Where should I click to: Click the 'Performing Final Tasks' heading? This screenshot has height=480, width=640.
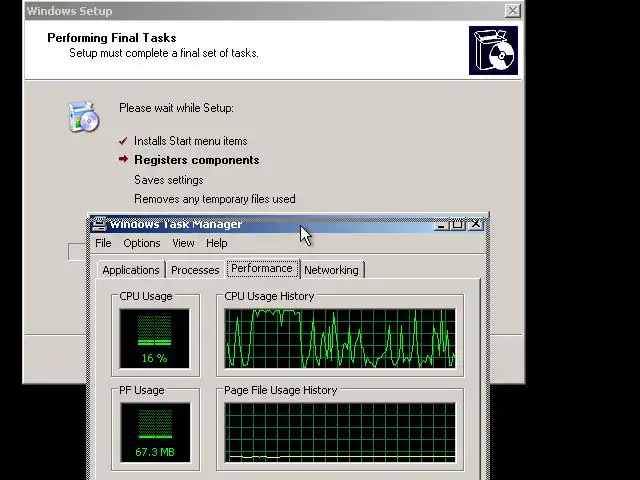[112, 38]
